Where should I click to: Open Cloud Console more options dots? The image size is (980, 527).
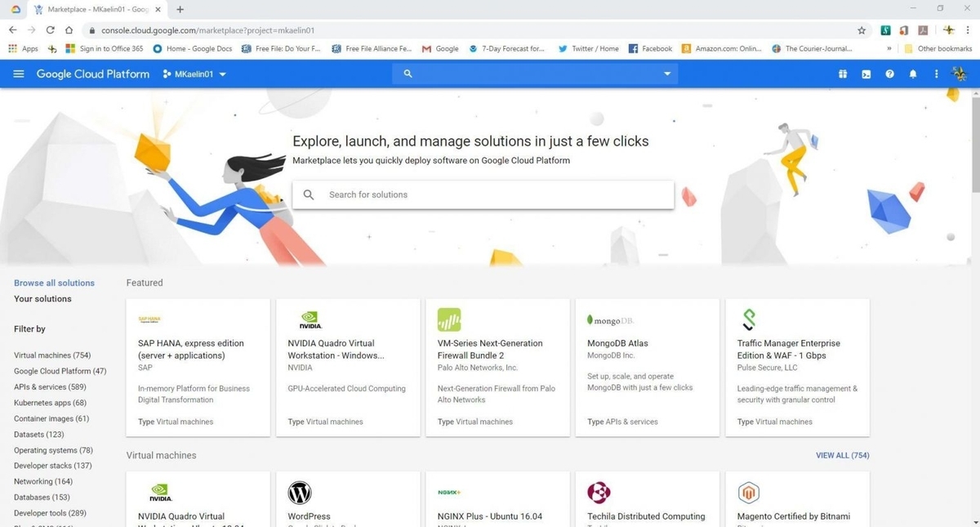(936, 74)
